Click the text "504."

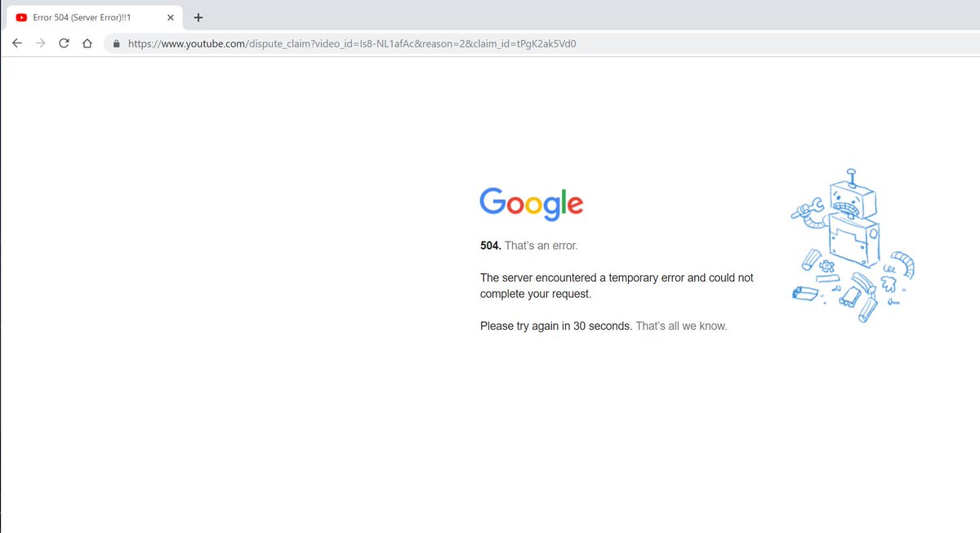pos(491,246)
